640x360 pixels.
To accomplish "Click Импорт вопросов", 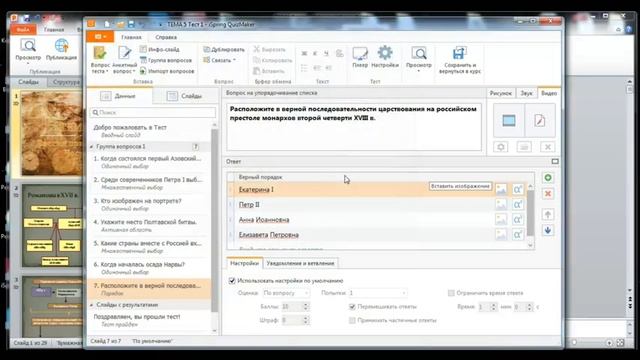I will point(167,71).
